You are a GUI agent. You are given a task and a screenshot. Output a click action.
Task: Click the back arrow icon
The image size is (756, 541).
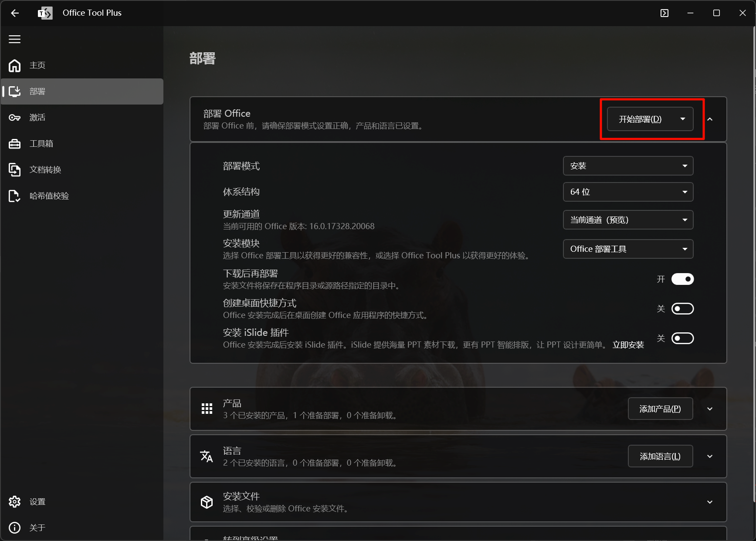pyautogui.click(x=15, y=13)
